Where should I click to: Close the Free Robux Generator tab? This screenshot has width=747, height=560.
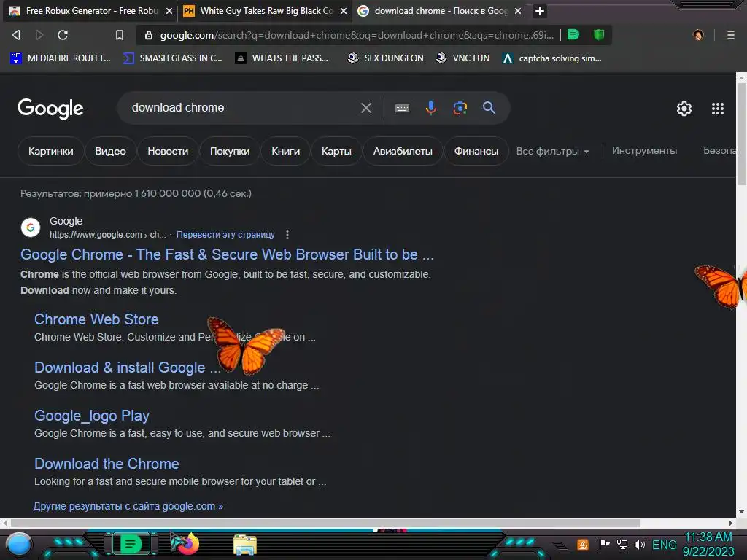(169, 11)
